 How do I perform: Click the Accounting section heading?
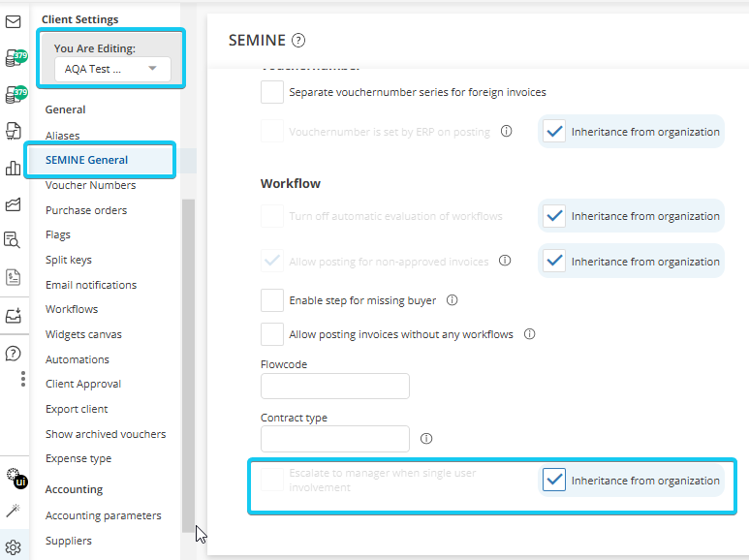pyautogui.click(x=74, y=490)
